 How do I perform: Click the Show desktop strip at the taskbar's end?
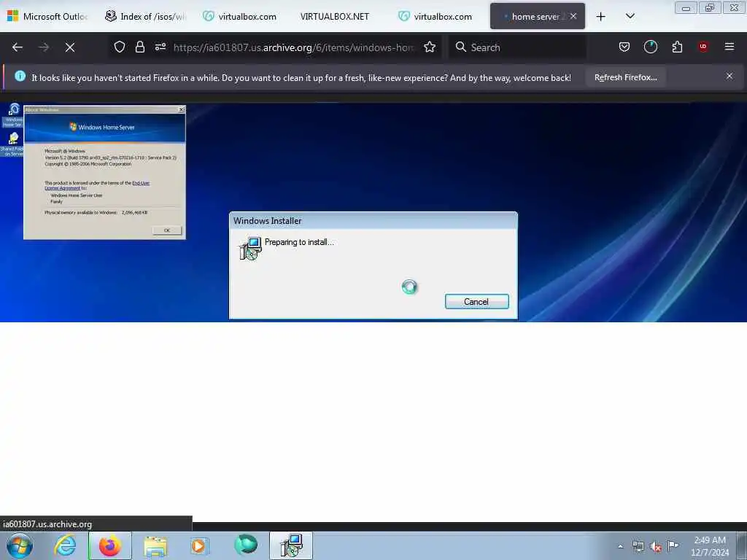pos(742,545)
